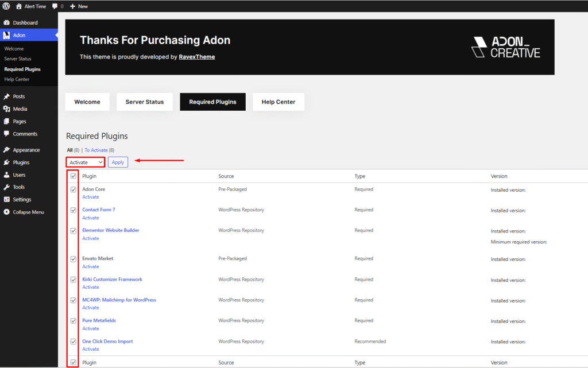The width and height of the screenshot is (588, 368).
Task: Uncheck the One Click Demo Import checkbox
Action: (73, 342)
